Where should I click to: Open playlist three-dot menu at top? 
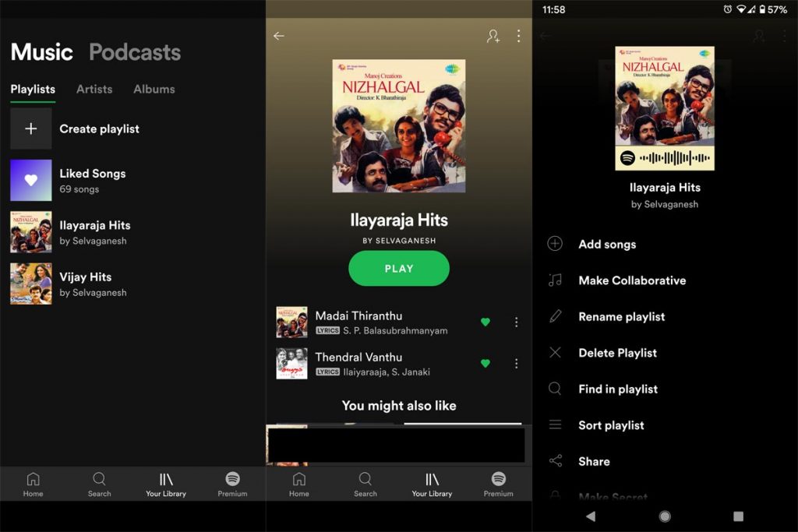518,36
